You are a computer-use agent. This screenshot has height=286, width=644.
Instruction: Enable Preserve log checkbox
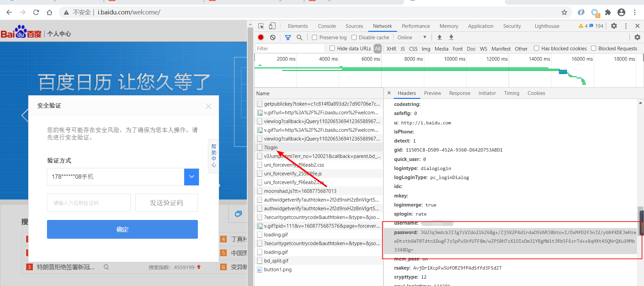(x=314, y=37)
